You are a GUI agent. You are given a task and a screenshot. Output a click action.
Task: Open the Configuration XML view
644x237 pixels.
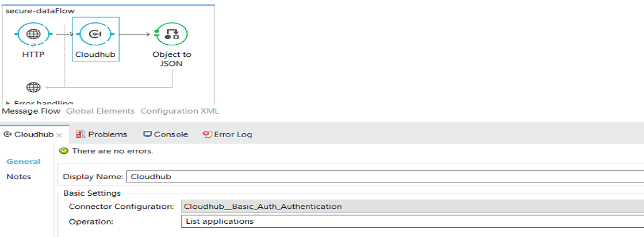coord(179,111)
